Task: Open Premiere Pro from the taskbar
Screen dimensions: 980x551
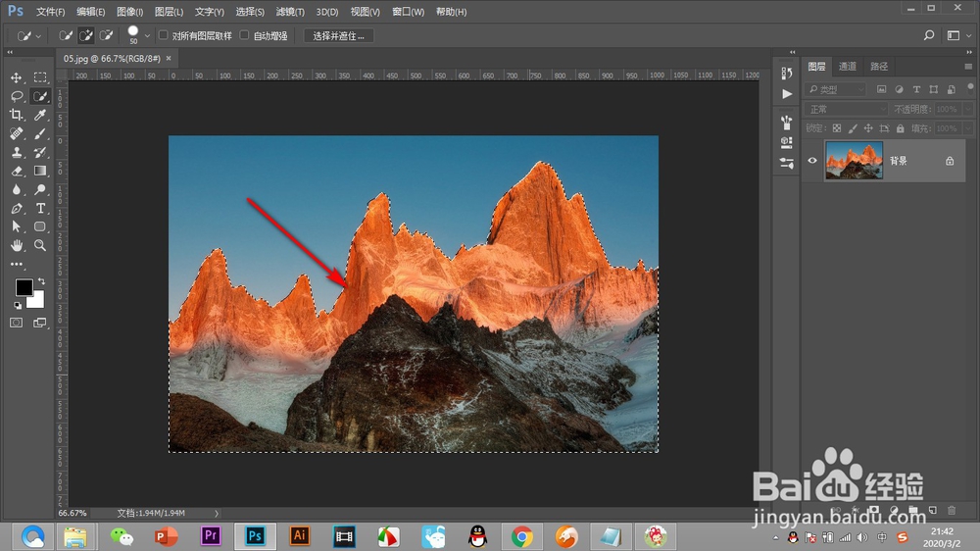Action: click(211, 536)
